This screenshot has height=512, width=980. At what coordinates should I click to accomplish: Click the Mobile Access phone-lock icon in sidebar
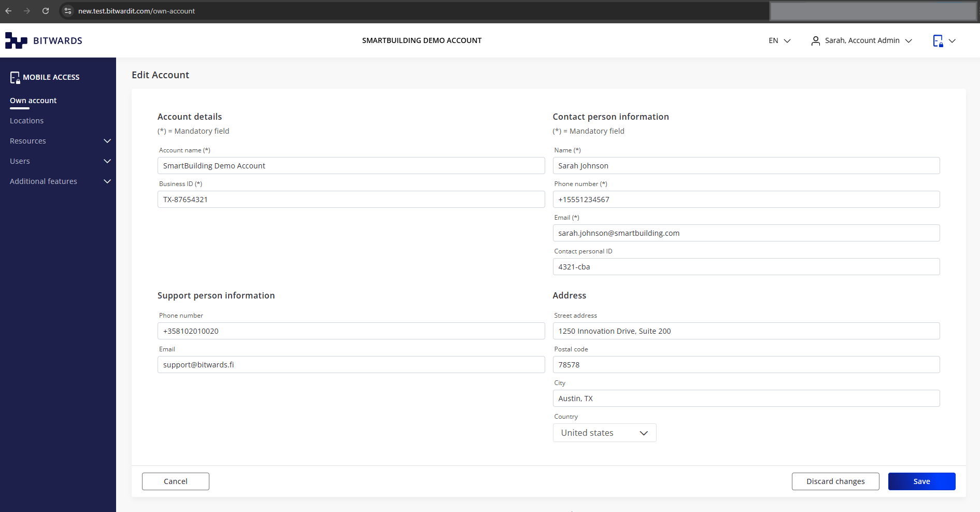(15, 77)
